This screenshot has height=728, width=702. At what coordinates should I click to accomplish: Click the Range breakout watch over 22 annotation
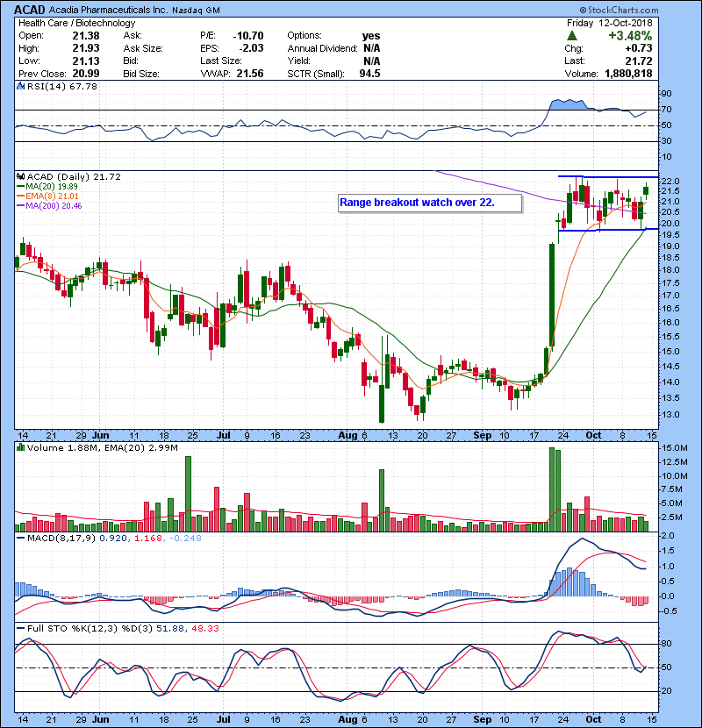(430, 203)
